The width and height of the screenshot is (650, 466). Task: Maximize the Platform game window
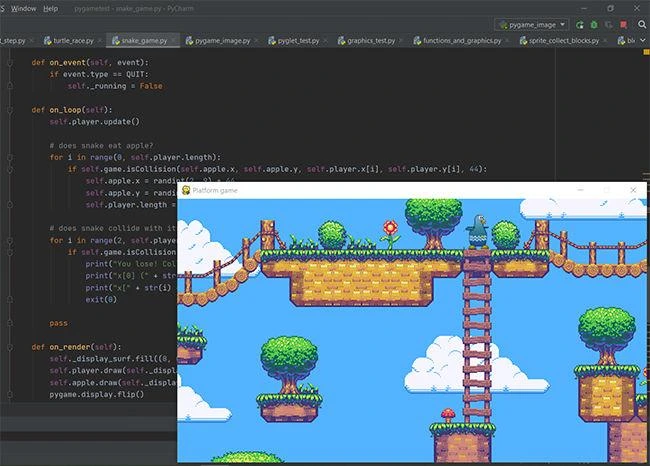point(606,190)
